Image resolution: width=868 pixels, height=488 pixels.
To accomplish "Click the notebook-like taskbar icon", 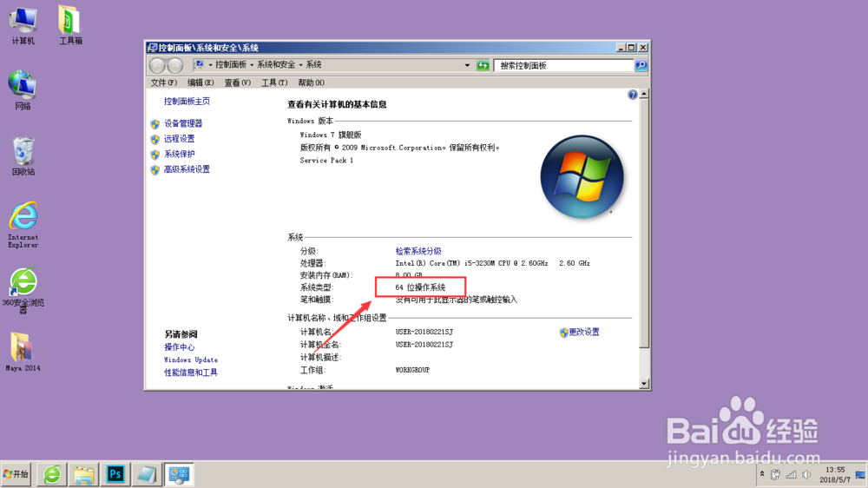I will (147, 475).
